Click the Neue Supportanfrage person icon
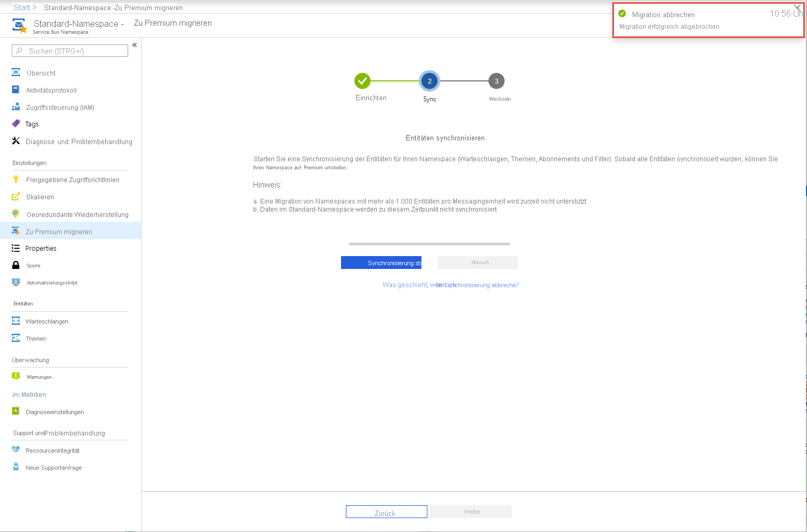The image size is (807, 532). point(16,467)
